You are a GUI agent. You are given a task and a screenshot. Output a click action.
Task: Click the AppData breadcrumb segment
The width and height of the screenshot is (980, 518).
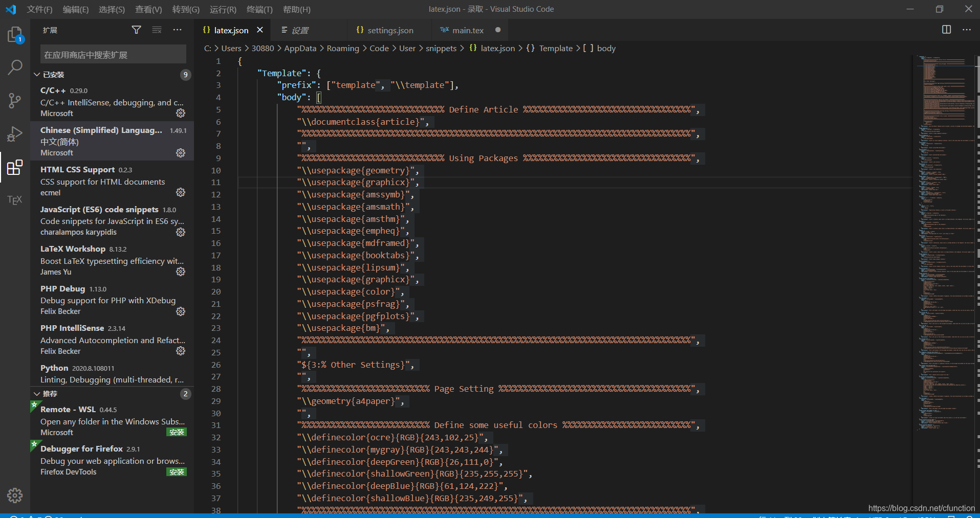click(300, 48)
